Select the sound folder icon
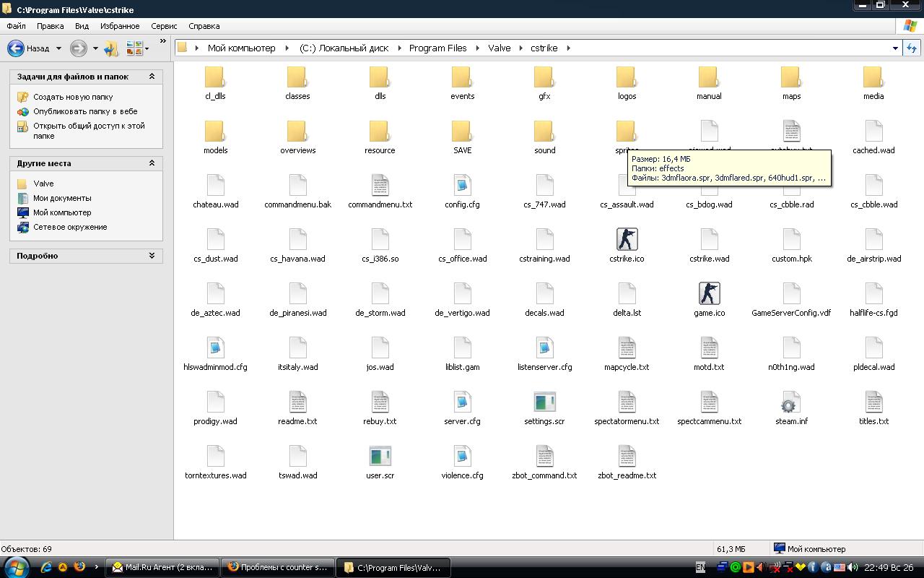The height and width of the screenshot is (578, 924). (544, 131)
